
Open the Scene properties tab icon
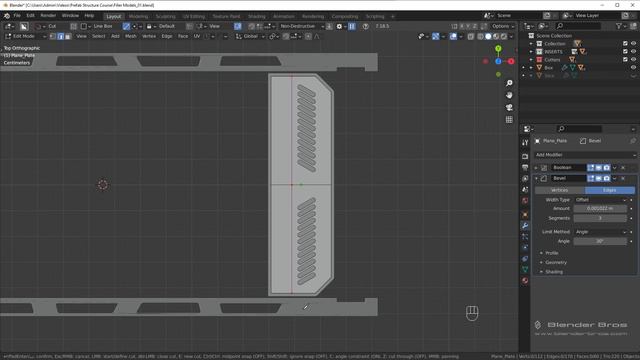(x=525, y=189)
